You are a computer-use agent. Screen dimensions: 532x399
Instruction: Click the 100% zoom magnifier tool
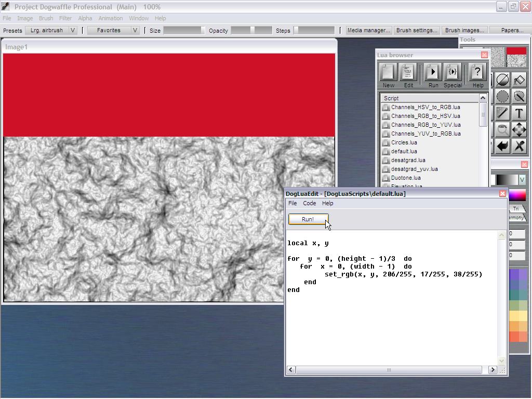pos(502,130)
